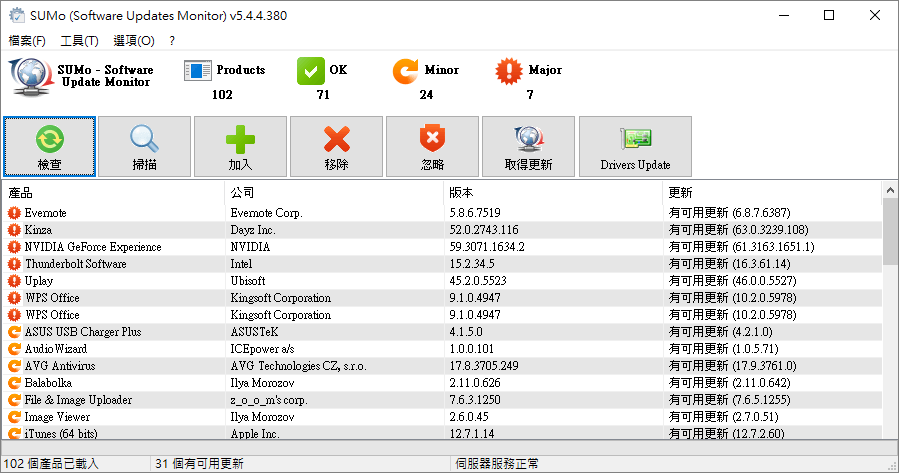Click the vertical scrollbar thumb
Viewport: 899px width, 473px height.
click(x=890, y=232)
